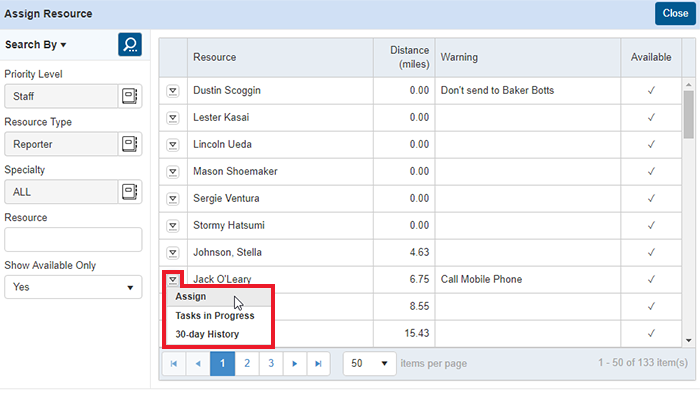Open Show Available Only dropdown
Viewport: 700px width, 393px height.
[x=73, y=287]
